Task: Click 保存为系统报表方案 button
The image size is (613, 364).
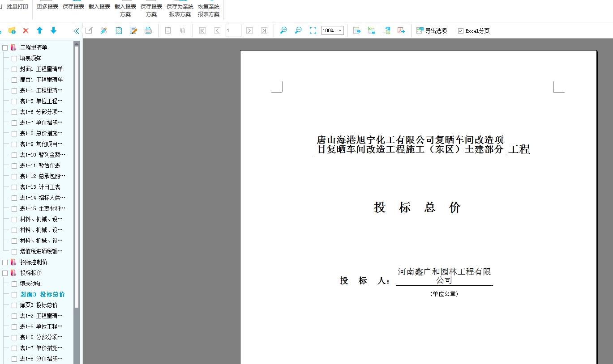Action: [180, 10]
